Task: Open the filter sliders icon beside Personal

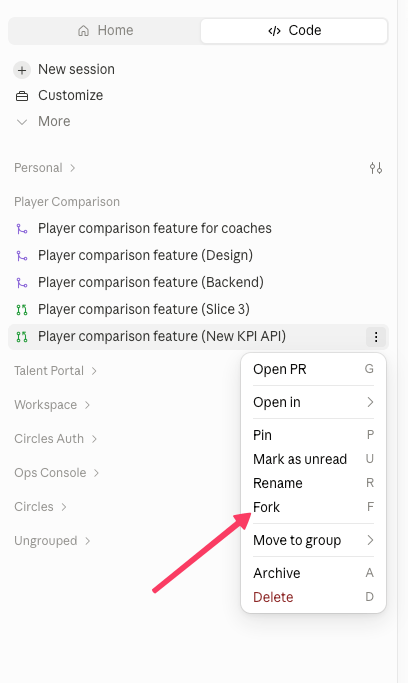Action: (x=376, y=168)
